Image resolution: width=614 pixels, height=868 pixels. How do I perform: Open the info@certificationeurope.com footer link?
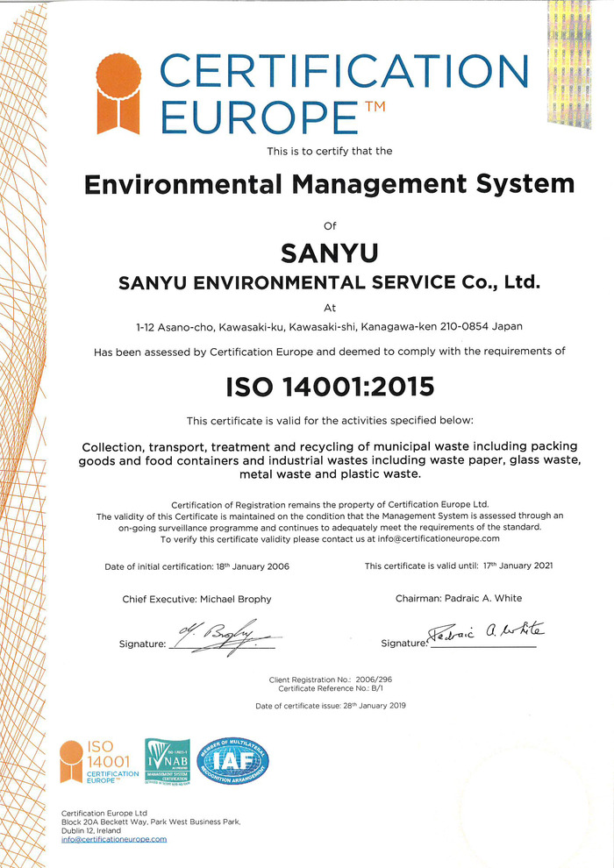click(113, 839)
